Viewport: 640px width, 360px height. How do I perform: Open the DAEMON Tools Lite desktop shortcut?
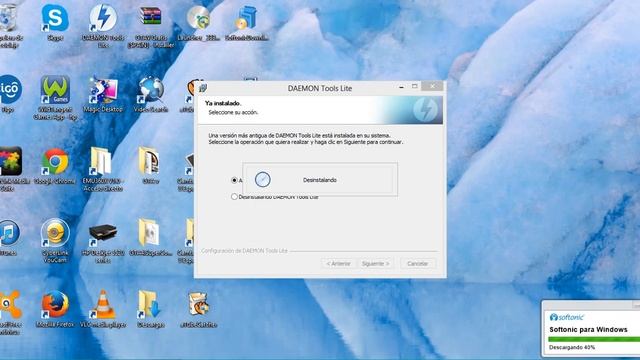(103, 18)
